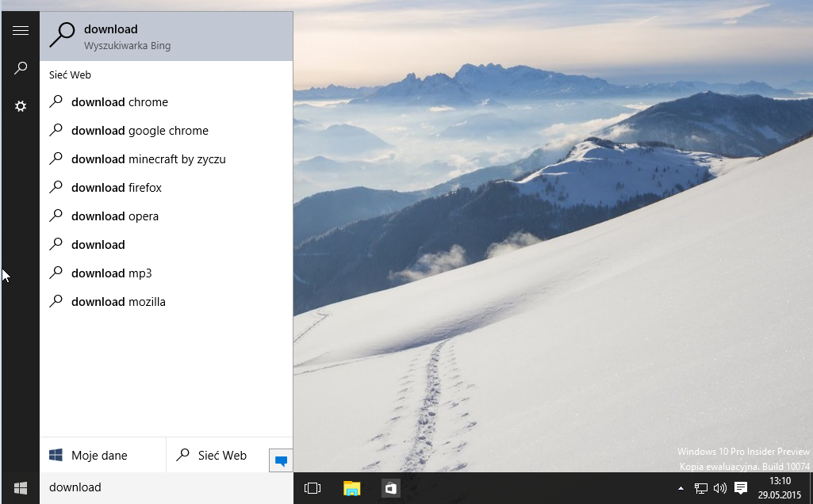Switch to 'Moje dane' filter

click(102, 456)
